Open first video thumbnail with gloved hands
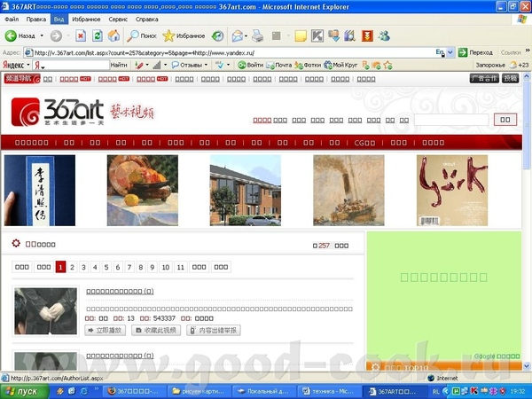 46,311
